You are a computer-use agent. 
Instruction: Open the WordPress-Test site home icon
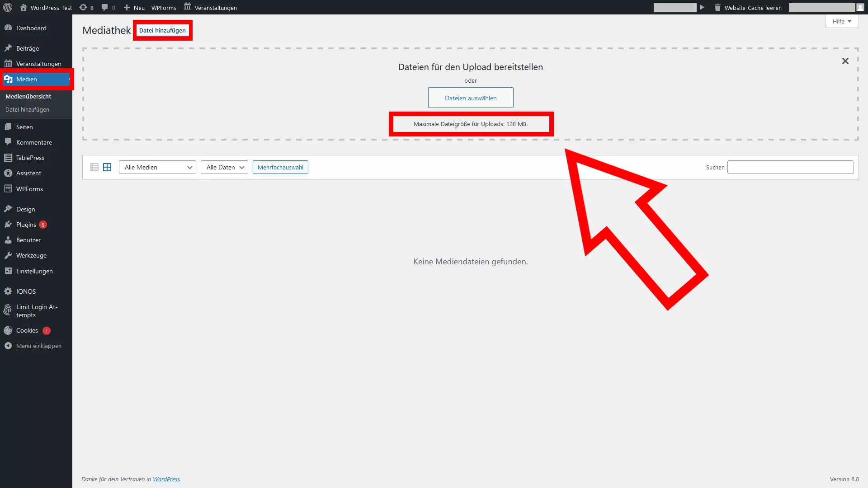24,7
